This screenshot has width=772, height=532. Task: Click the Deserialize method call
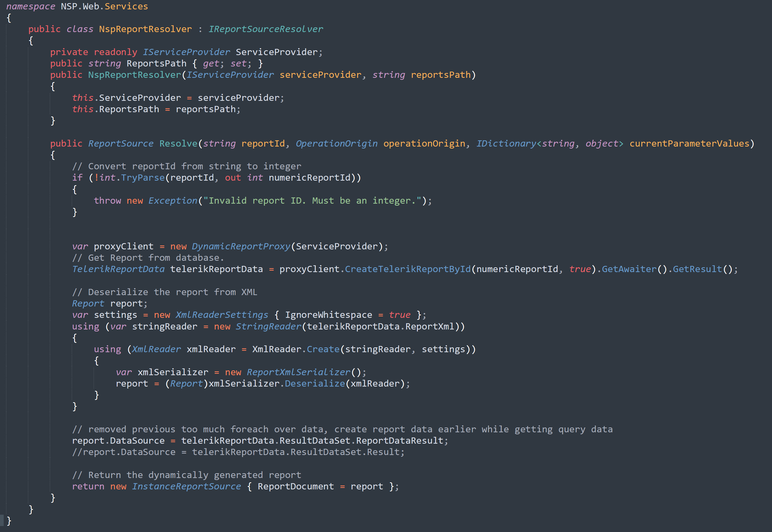pyautogui.click(x=315, y=383)
